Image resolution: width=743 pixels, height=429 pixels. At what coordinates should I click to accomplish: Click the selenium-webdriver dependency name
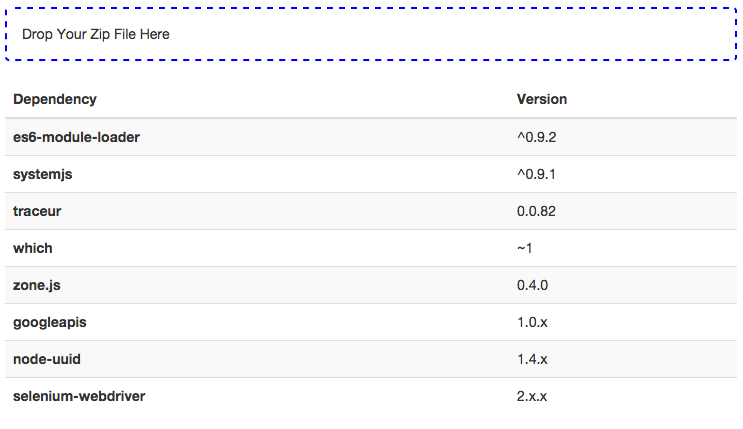click(x=79, y=396)
